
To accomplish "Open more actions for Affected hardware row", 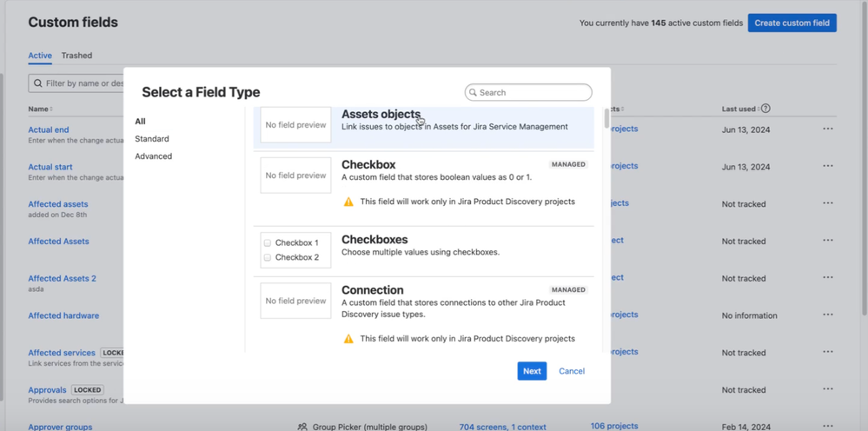I will [x=827, y=315].
